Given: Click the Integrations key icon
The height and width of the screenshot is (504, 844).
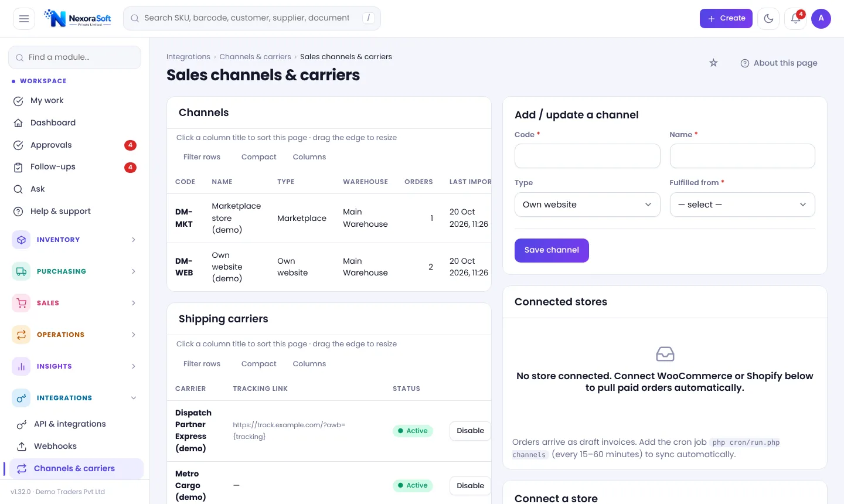Looking at the screenshot, I should (21, 398).
